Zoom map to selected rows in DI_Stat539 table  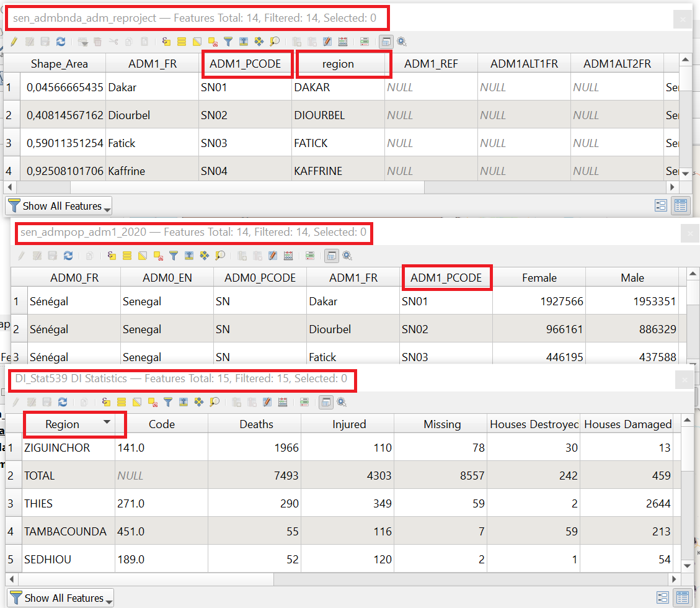215,402
